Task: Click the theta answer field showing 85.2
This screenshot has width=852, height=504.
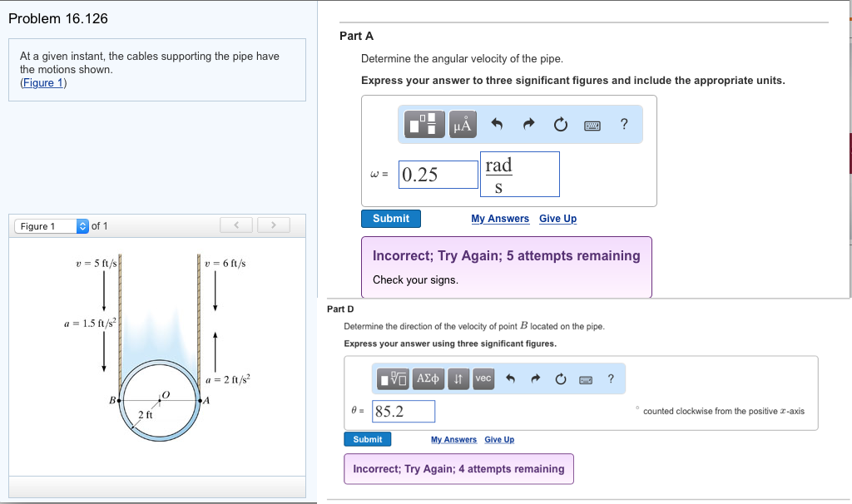Action: (x=404, y=412)
